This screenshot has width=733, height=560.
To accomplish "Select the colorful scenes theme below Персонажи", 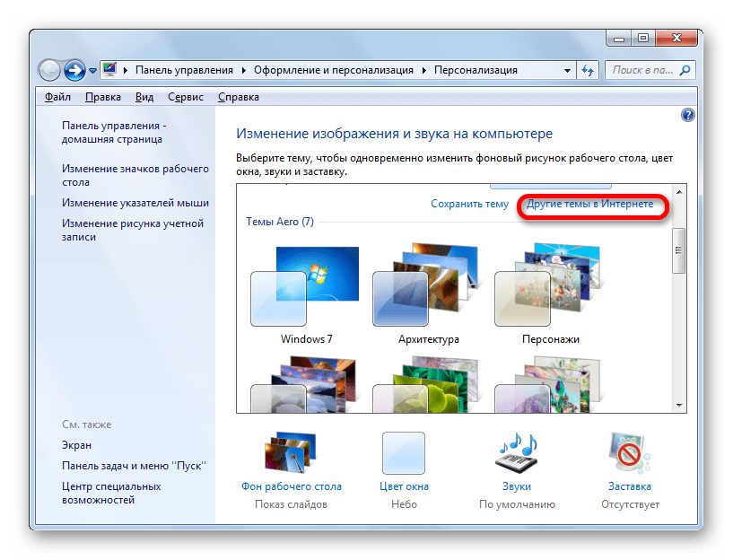I will click(x=548, y=384).
